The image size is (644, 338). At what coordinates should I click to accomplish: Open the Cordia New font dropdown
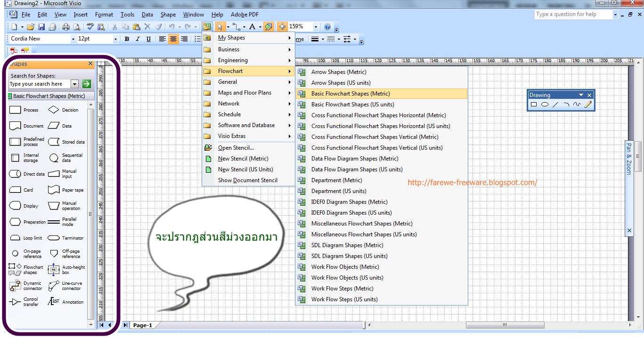tap(73, 39)
